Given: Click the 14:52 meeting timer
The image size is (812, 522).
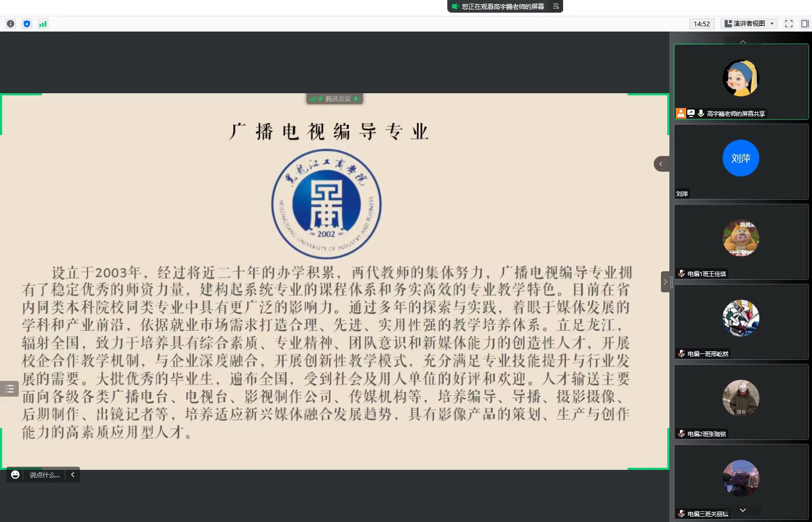Looking at the screenshot, I should coord(701,24).
